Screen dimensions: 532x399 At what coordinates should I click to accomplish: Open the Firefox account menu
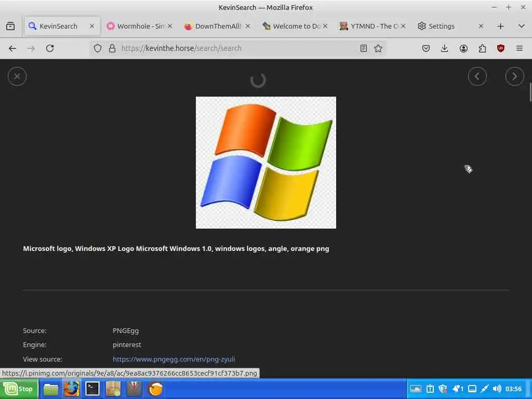click(x=463, y=48)
